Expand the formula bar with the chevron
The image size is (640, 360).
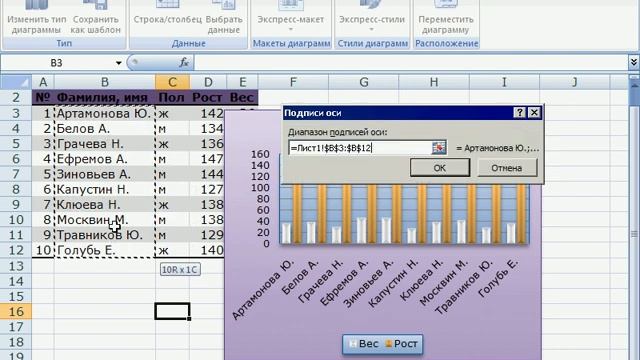(x=633, y=62)
